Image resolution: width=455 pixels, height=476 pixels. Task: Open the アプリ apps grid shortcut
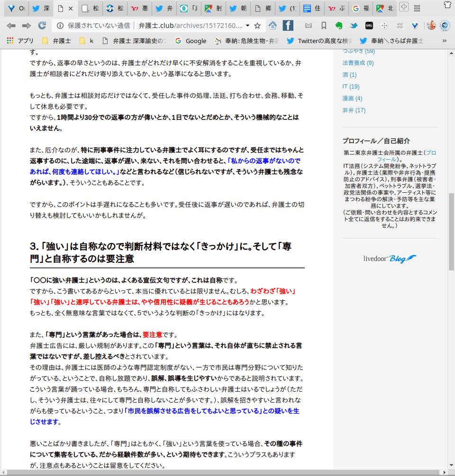tap(20, 41)
